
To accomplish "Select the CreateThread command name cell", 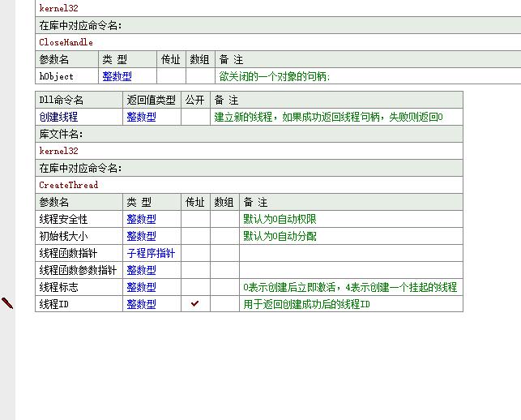I will 249,185.
